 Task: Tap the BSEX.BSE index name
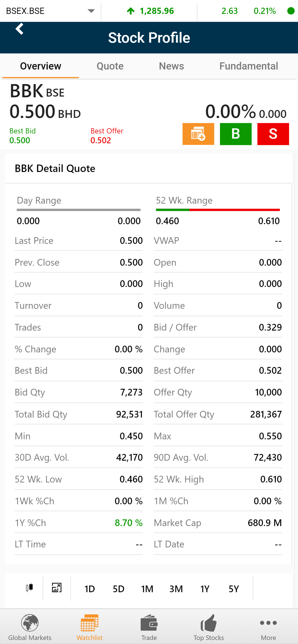(25, 11)
